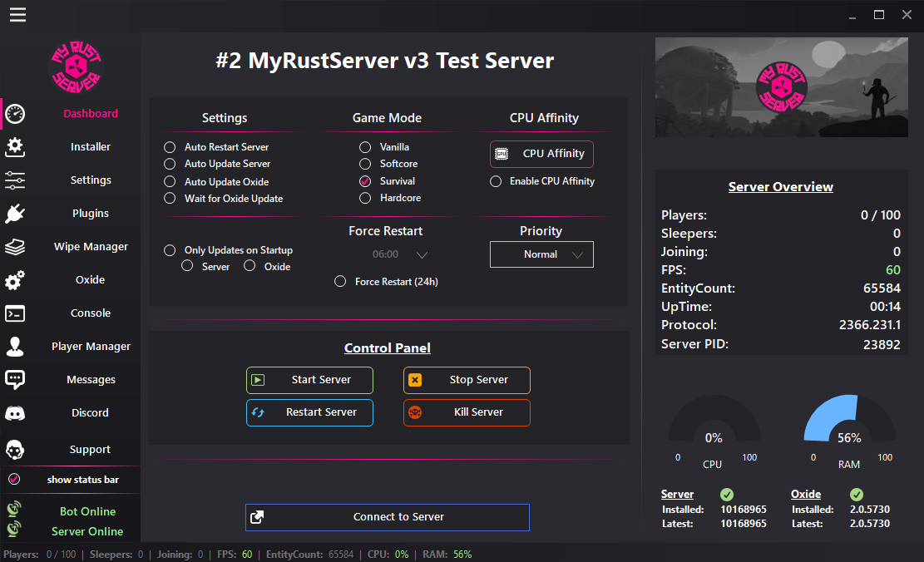Open the Dashboard menu item
The width and height of the screenshot is (924, 562).
[x=91, y=114]
